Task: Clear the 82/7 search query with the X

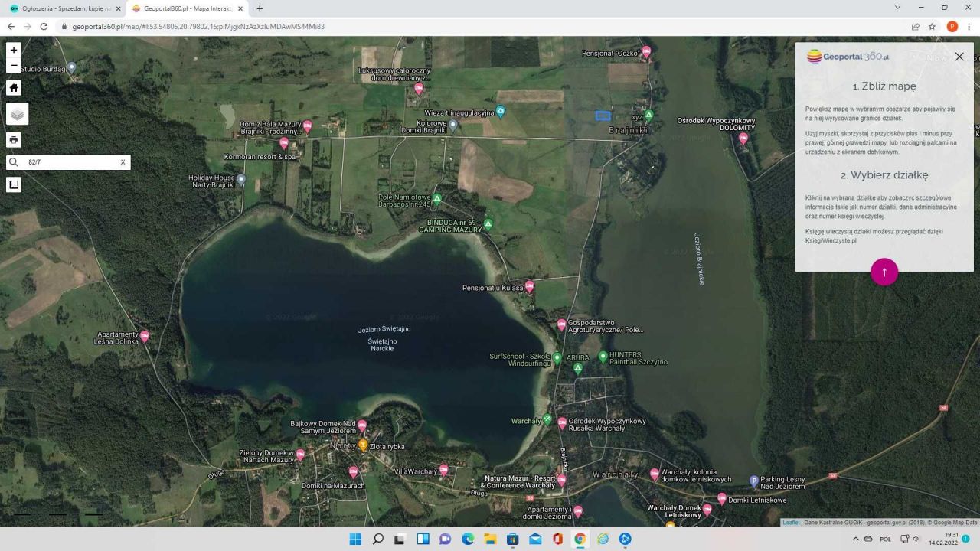Action: pyautogui.click(x=122, y=161)
